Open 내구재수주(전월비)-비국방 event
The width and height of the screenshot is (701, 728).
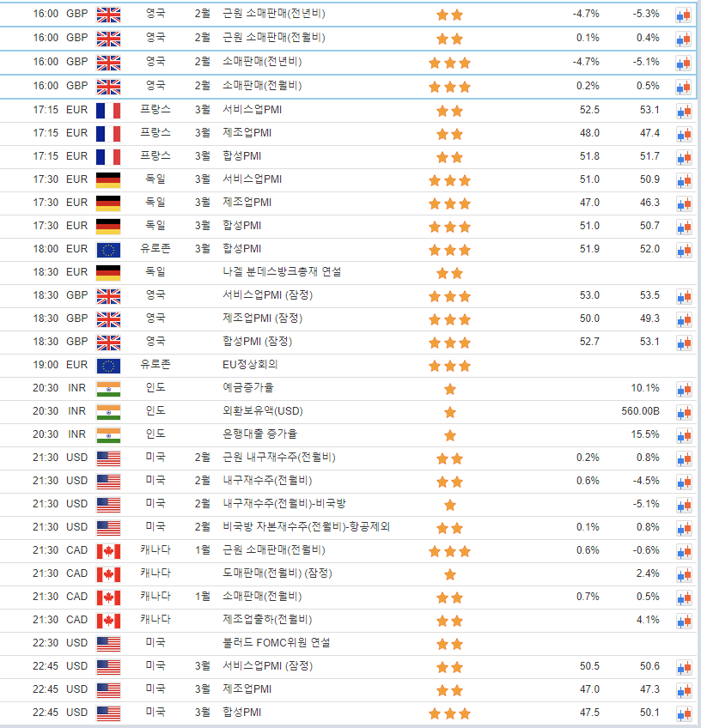point(283,504)
